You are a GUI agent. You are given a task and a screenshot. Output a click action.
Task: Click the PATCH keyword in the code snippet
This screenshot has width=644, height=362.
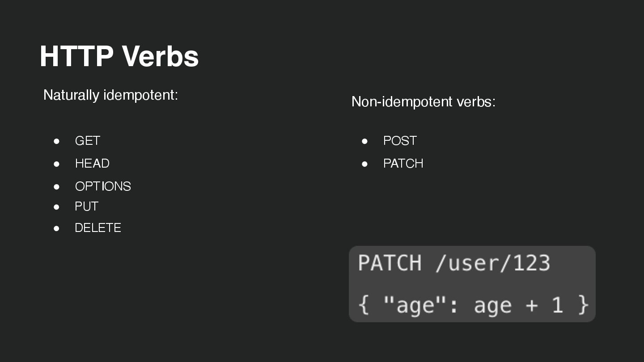(390, 263)
